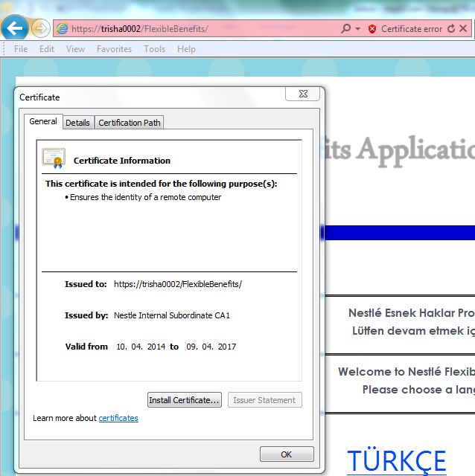Screen dimensions: 475x476
Task: Click the browser forward arrow button
Action: [x=40, y=28]
